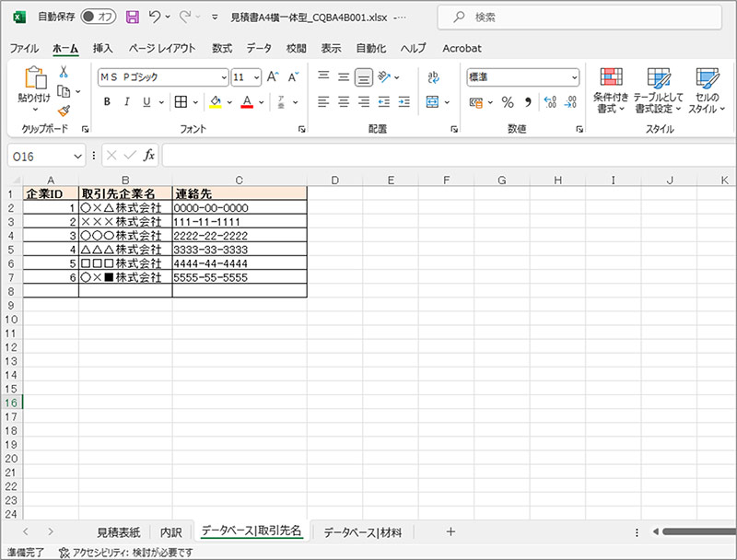Viewport: 737px width, 560px height.
Task: Toggle AutoSave switch on
Action: click(x=99, y=17)
